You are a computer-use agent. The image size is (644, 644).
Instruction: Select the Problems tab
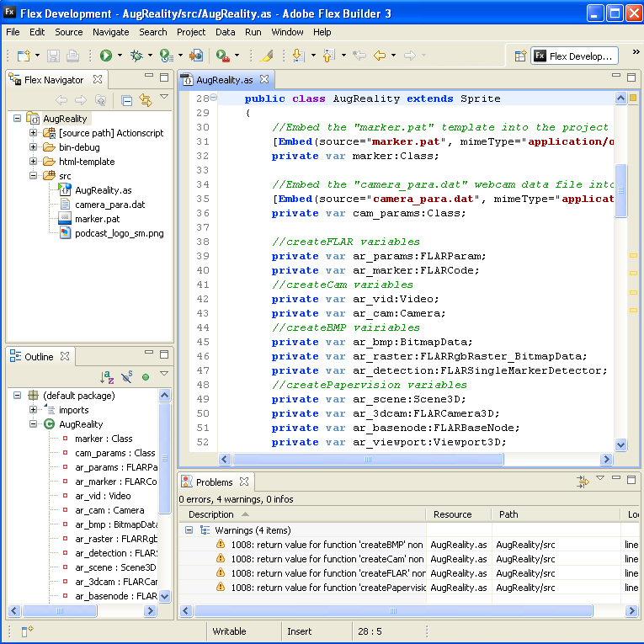214,482
